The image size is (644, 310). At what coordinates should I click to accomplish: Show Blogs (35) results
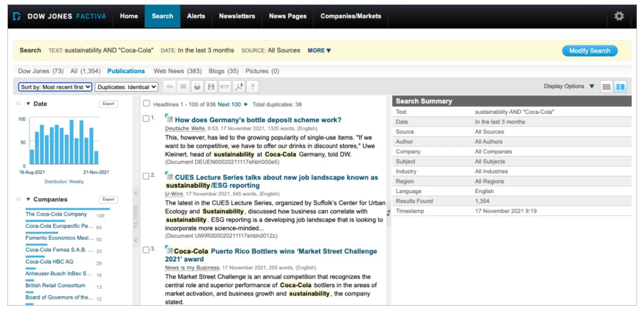(x=224, y=71)
